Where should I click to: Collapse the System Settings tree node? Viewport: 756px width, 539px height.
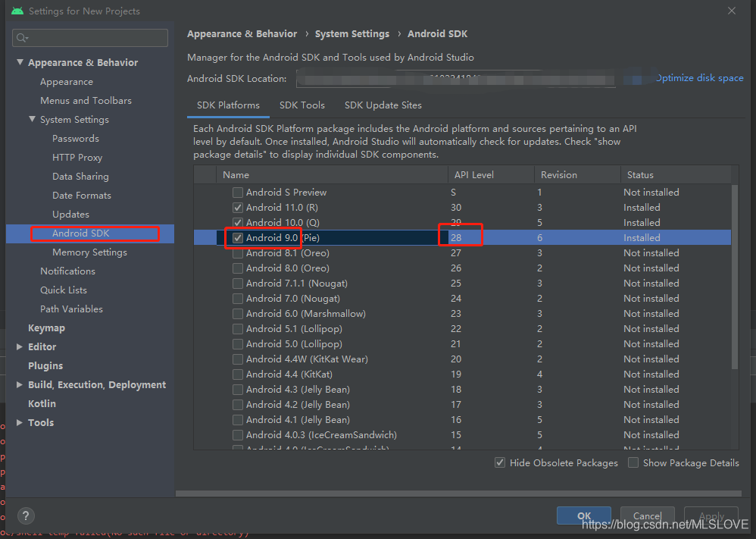32,119
